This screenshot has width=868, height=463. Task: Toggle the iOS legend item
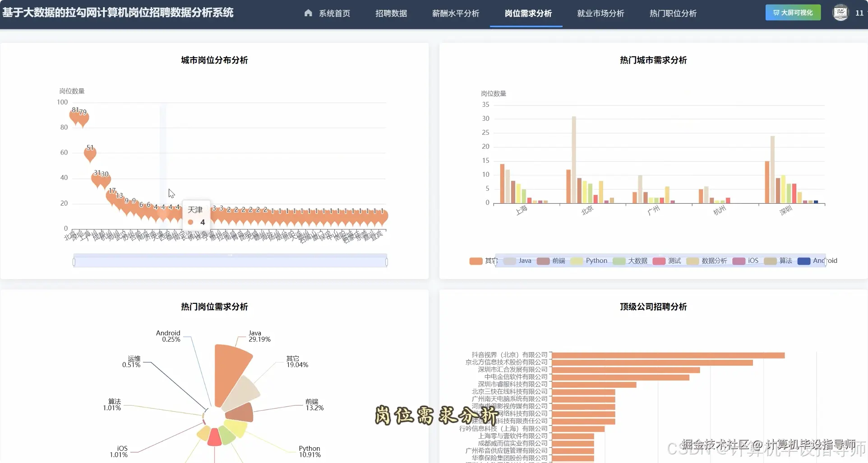[745, 261]
